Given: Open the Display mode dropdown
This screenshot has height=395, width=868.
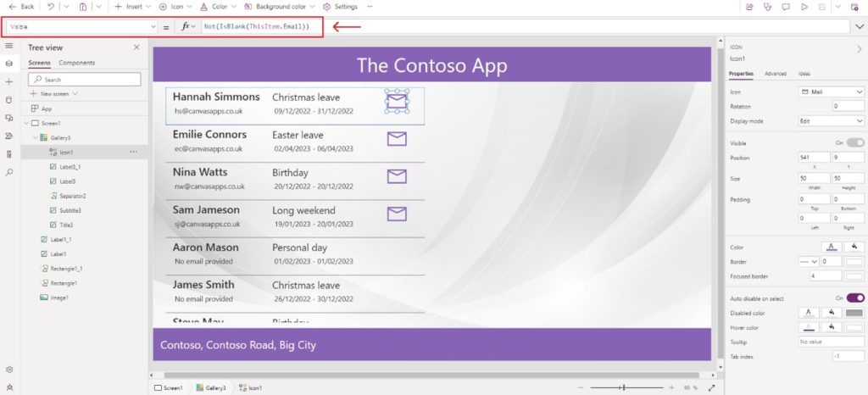Looking at the screenshot, I should pyautogui.click(x=832, y=120).
